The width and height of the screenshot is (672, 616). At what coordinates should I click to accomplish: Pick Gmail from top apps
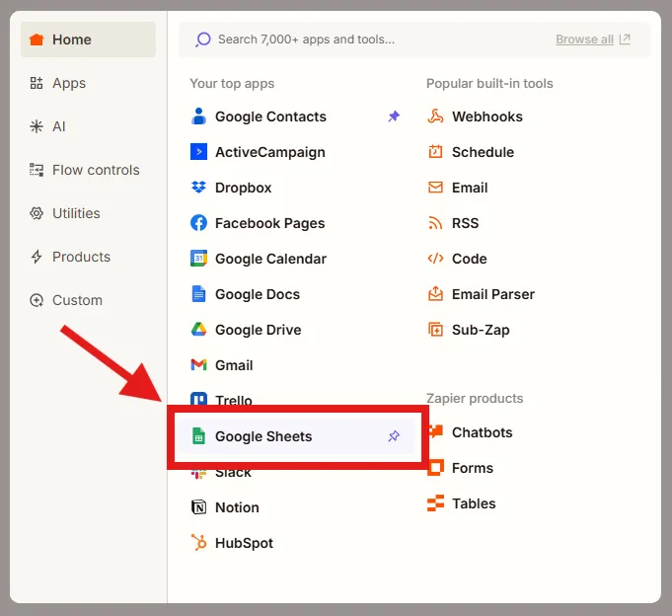point(234,365)
